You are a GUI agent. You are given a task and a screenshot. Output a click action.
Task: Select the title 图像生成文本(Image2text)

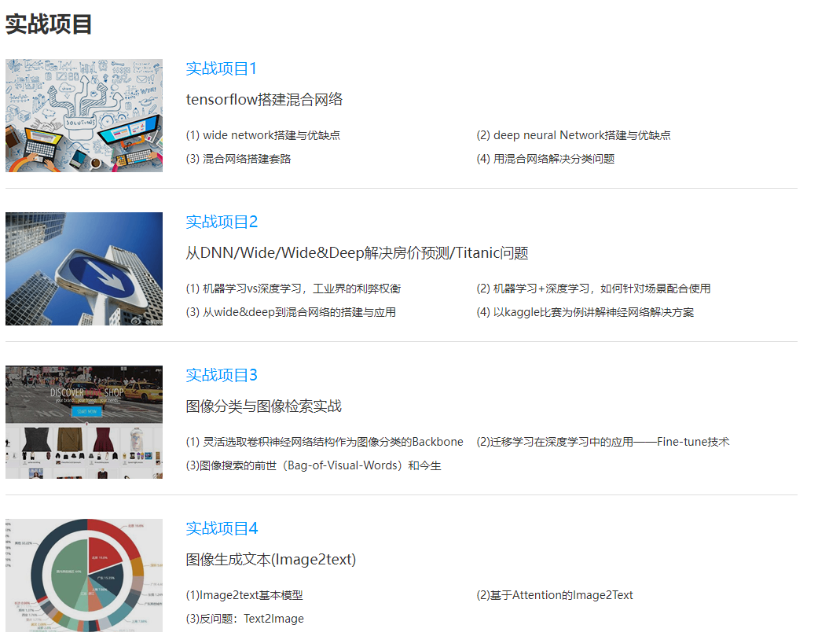270,560
